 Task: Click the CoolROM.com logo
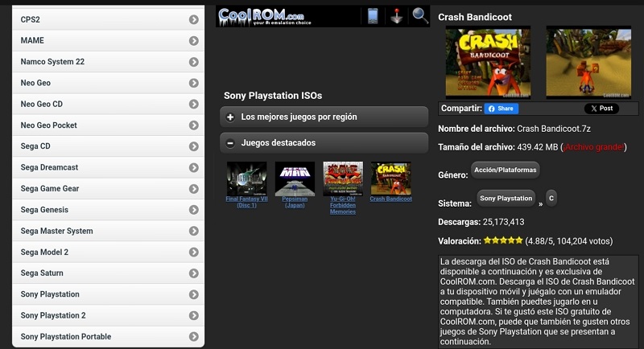[x=265, y=17]
